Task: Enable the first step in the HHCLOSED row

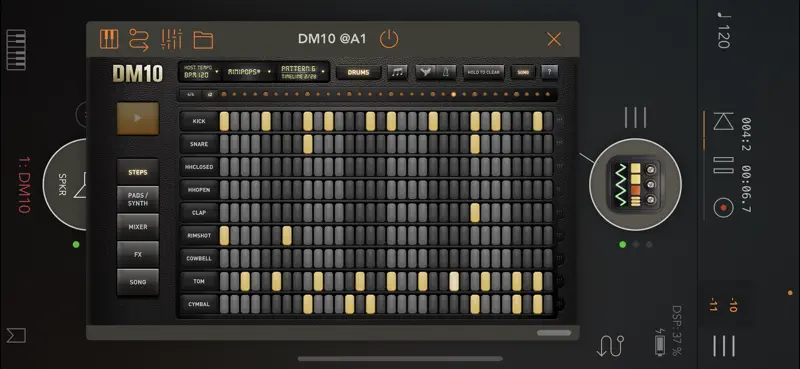Action: pyautogui.click(x=224, y=167)
